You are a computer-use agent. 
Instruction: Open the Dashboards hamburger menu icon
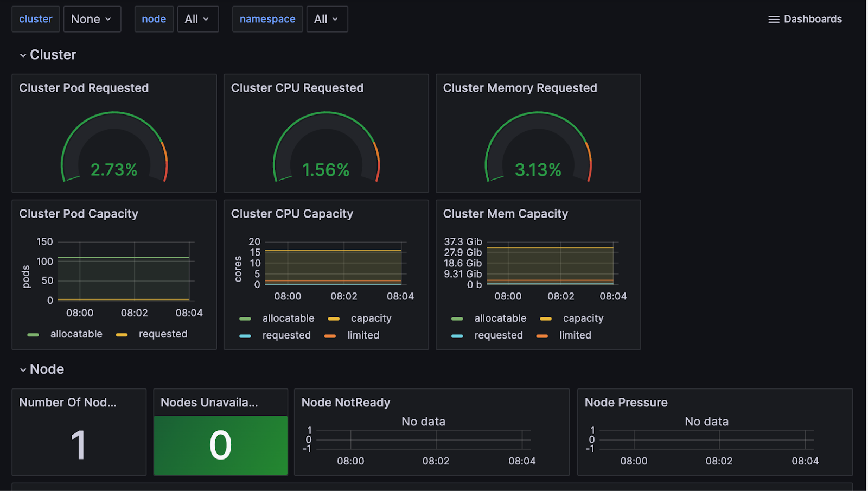[x=773, y=18]
